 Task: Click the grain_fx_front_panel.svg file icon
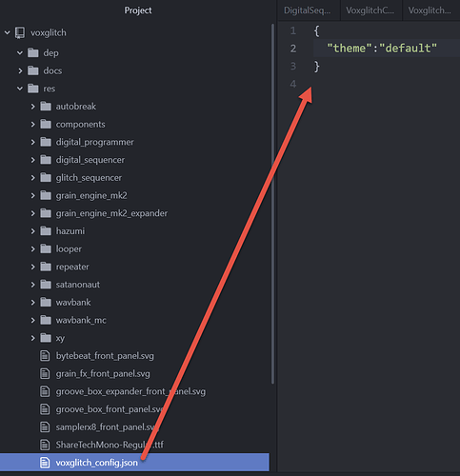(x=45, y=373)
